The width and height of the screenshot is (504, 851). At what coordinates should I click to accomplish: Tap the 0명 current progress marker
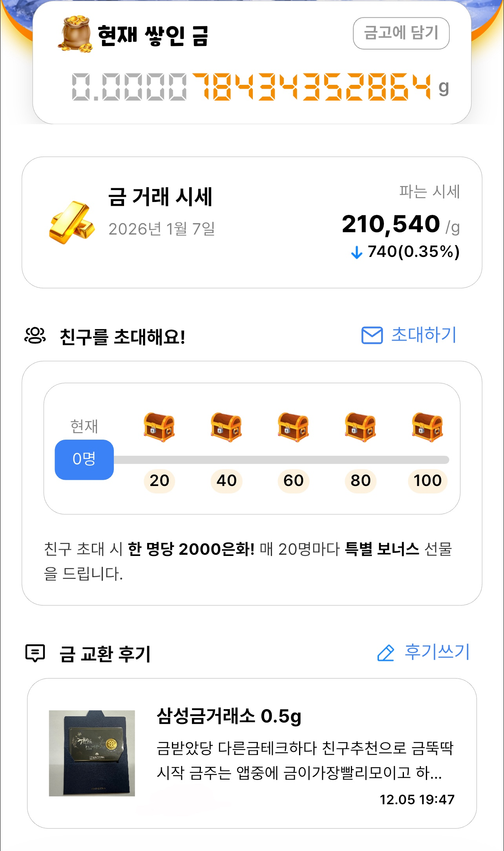tap(84, 459)
